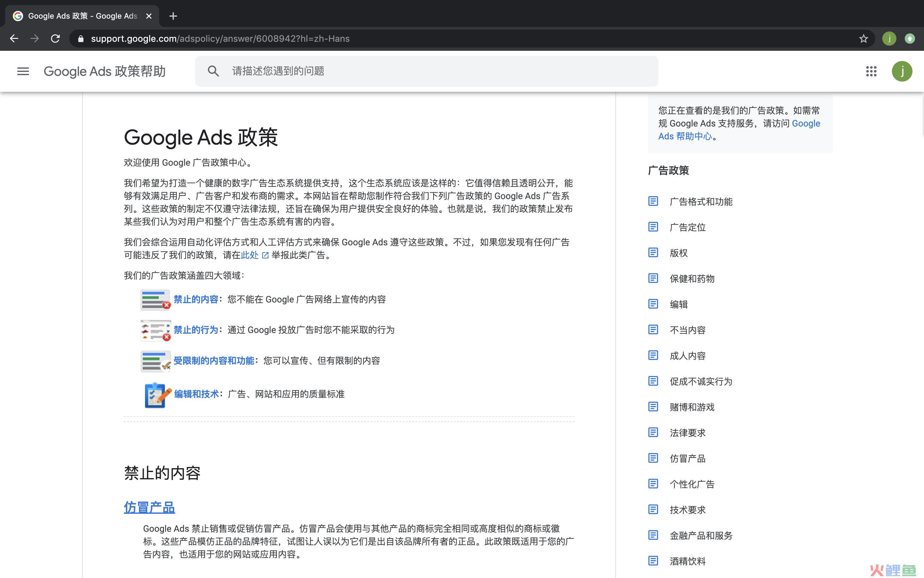Click the document icon beside 赌博和游戏
The width and height of the screenshot is (924, 578).
[653, 406]
